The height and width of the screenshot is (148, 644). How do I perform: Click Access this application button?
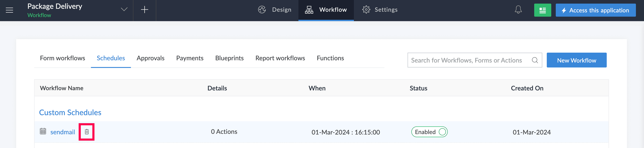[x=595, y=10]
